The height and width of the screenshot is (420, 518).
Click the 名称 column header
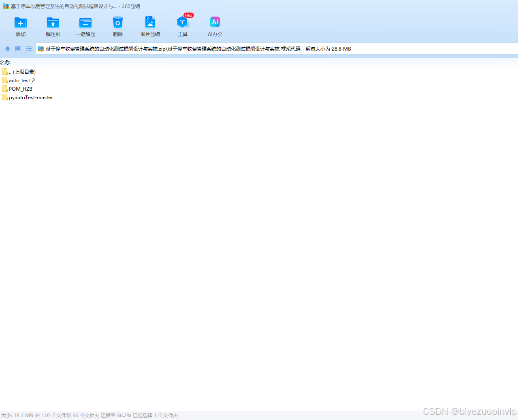click(x=5, y=62)
